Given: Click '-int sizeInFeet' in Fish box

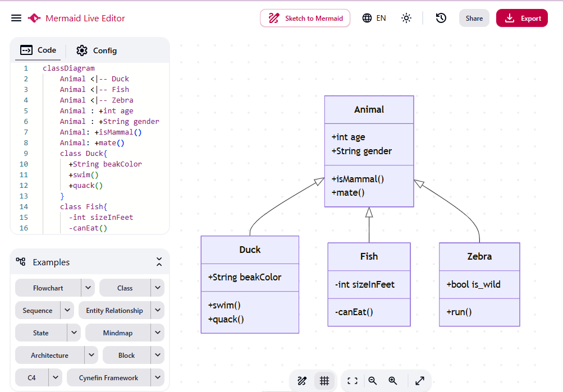Looking at the screenshot, I should [x=364, y=284].
